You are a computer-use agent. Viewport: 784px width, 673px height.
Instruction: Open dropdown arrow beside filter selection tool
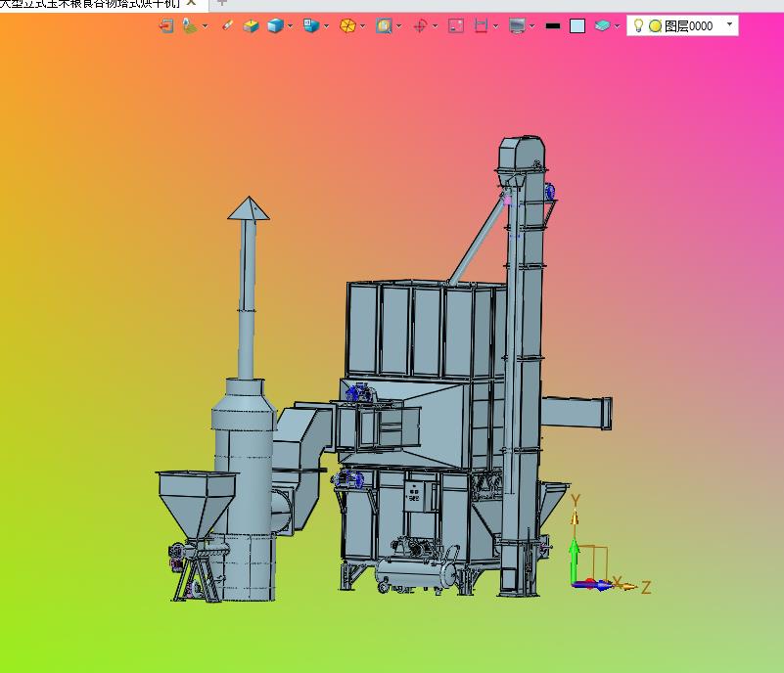point(205,26)
